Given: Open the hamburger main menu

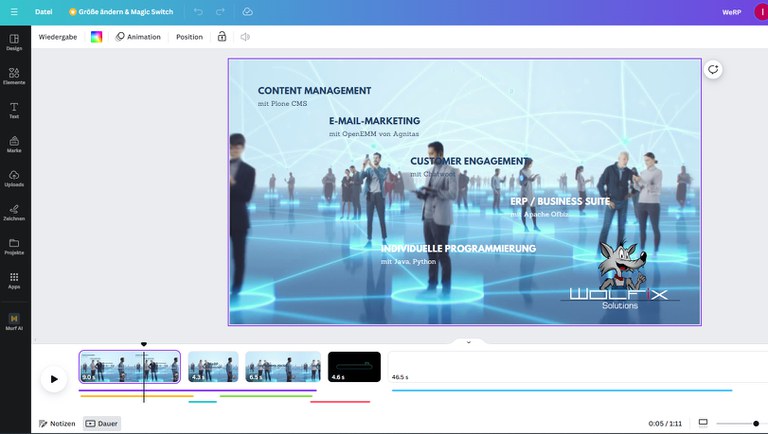Looking at the screenshot, I should pos(14,11).
